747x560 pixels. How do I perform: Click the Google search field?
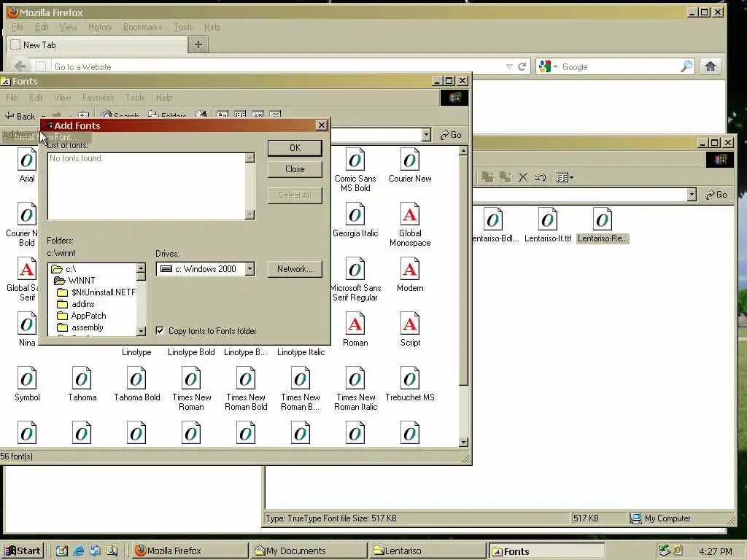click(x=620, y=66)
